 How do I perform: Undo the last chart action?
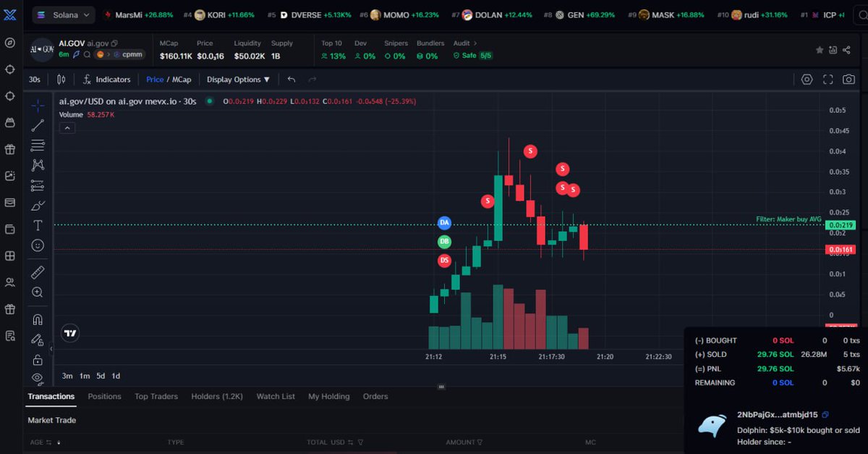click(x=292, y=79)
